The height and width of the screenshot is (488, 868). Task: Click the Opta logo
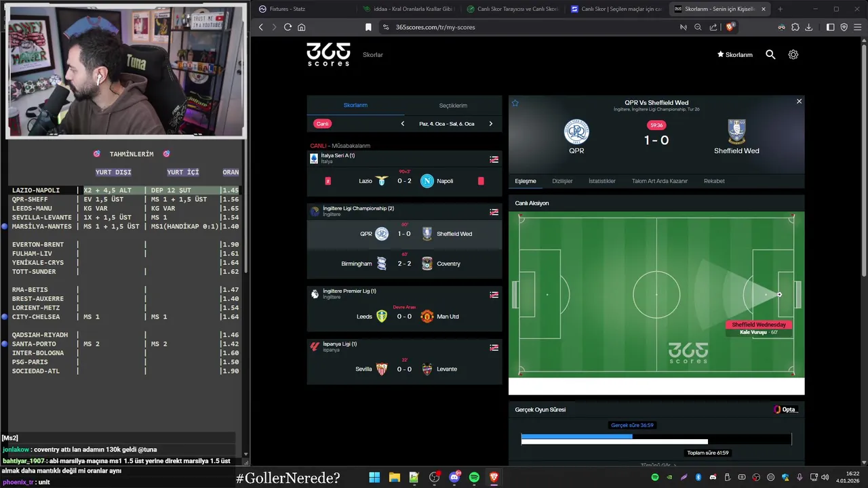pos(786,409)
